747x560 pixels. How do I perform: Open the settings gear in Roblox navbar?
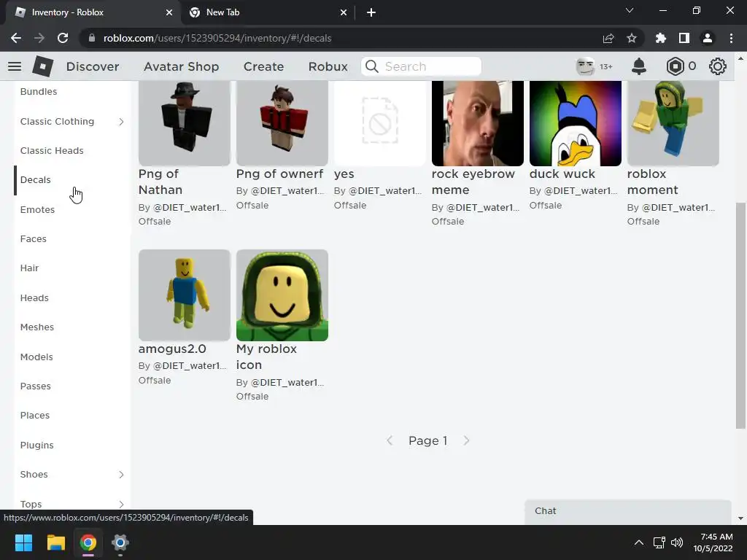718,66
